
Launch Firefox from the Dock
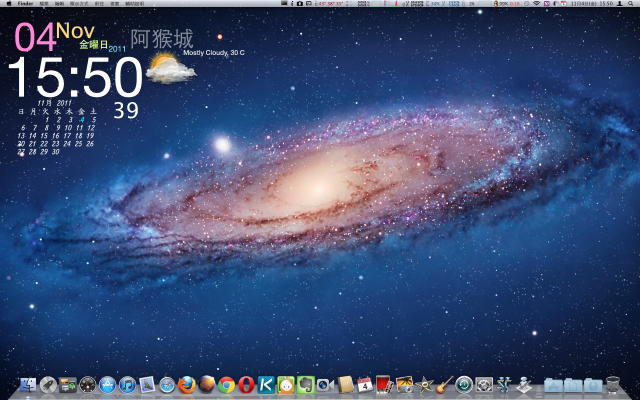pos(187,385)
